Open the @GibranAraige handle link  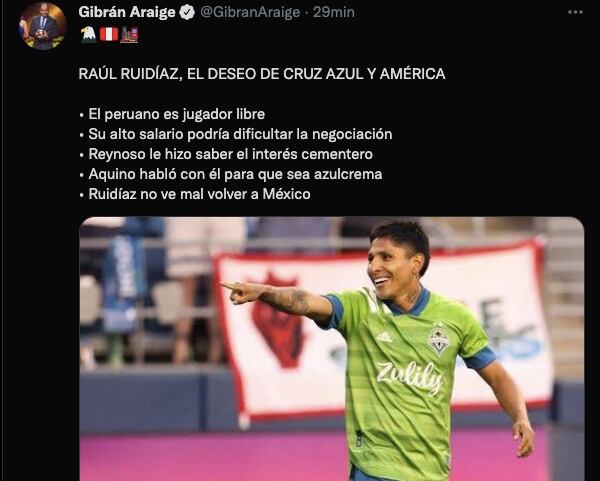click(250, 13)
